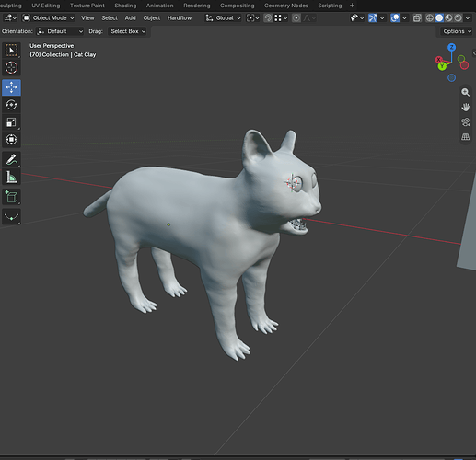This screenshot has width=476, height=460.
Task: Open the Add menu
Action: (130, 18)
